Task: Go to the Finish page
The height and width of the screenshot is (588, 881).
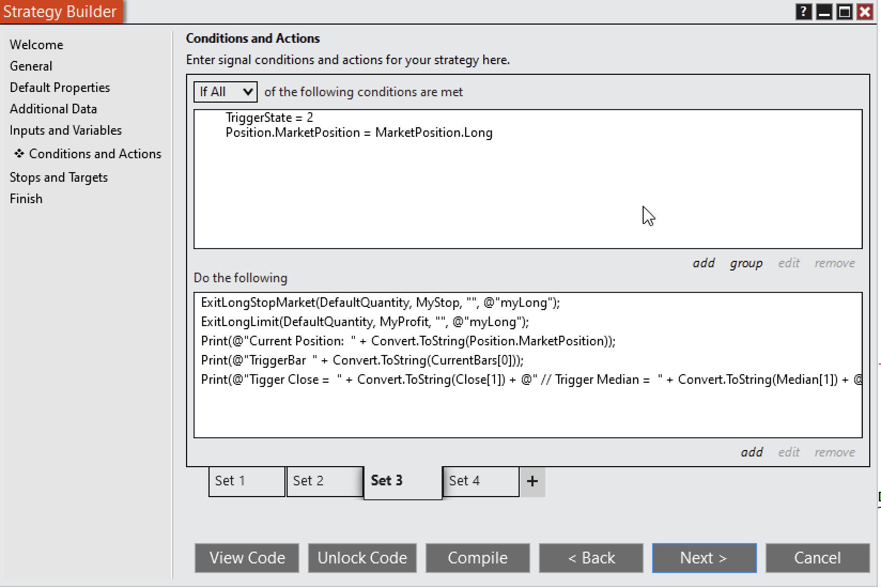Action: coord(26,199)
